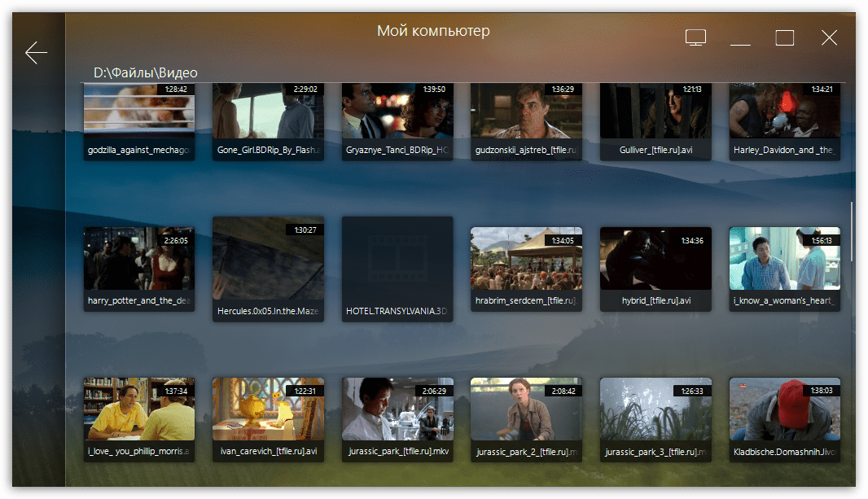Click the monitor display mode icon
Screen dimensions: 868x499
click(695, 37)
